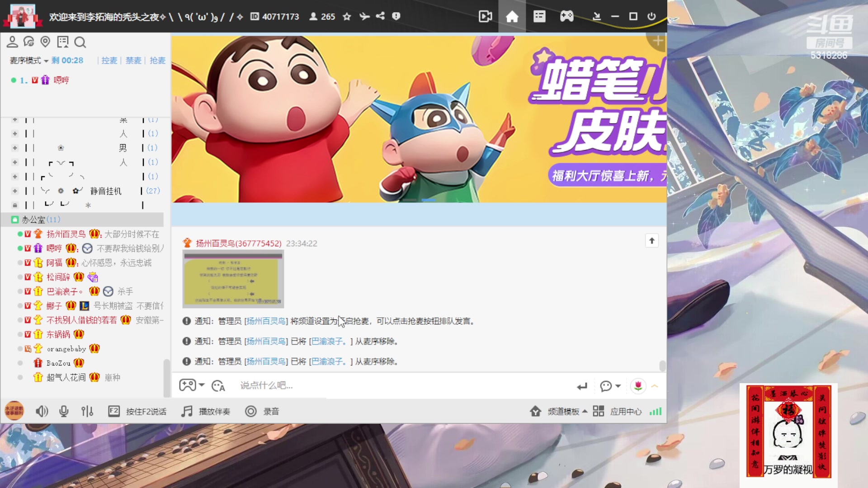Viewport: 868px width, 488px height.
Task: Click the channel avatar at top left
Action: coord(23,16)
